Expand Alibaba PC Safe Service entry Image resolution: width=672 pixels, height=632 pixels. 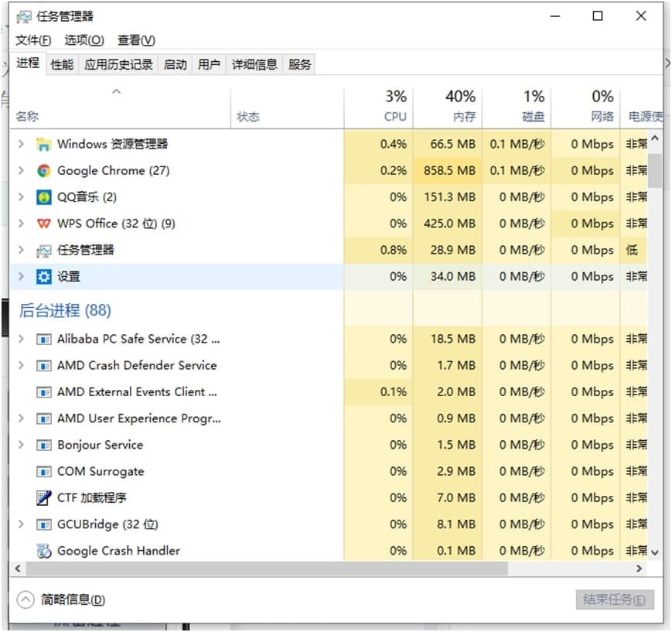[21, 339]
